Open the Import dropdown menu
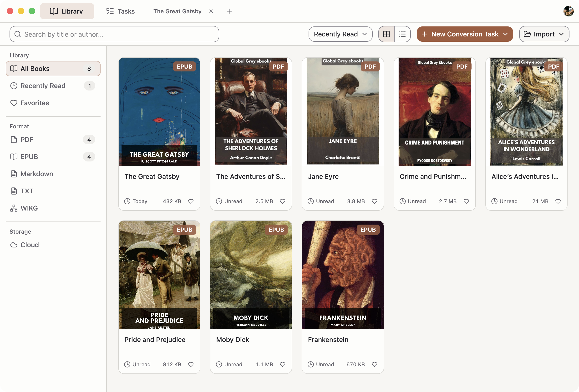579x392 pixels. pos(544,34)
